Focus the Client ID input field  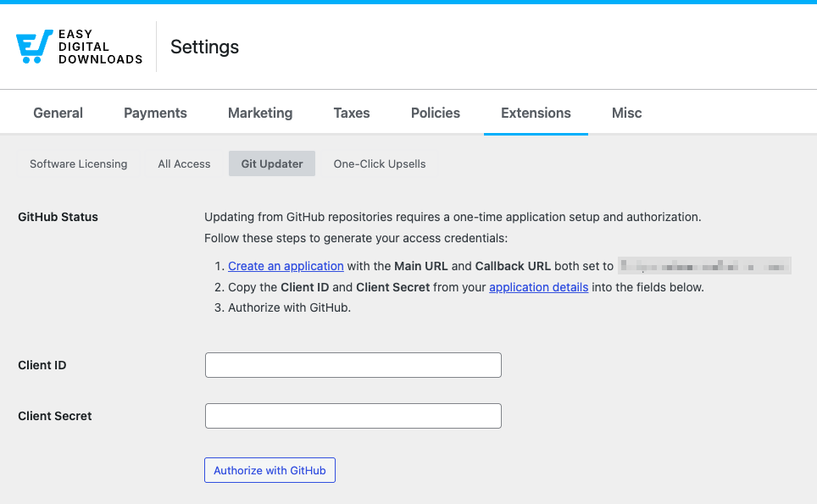(353, 365)
